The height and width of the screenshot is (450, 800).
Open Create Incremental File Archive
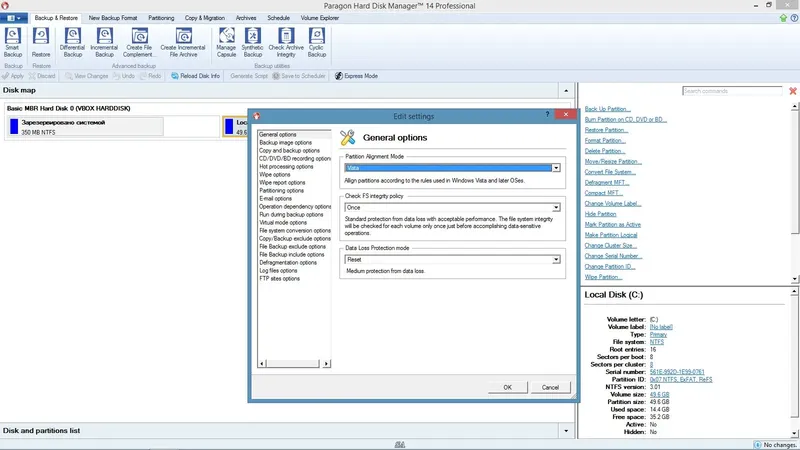point(183,42)
